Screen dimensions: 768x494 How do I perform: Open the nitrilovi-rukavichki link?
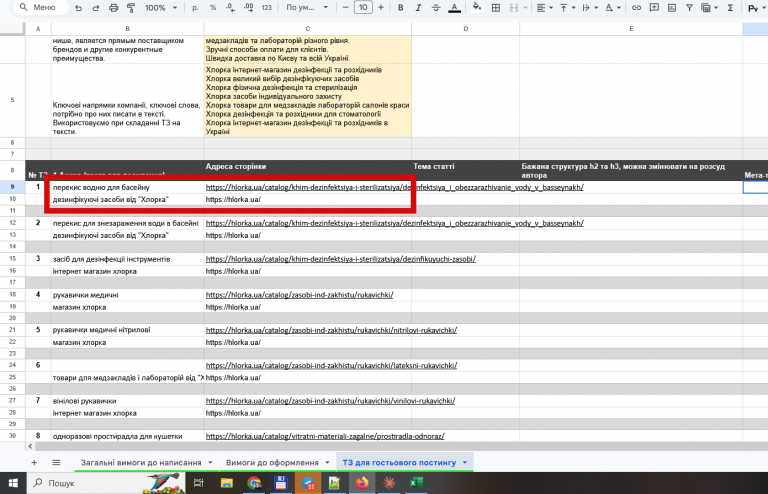point(331,330)
